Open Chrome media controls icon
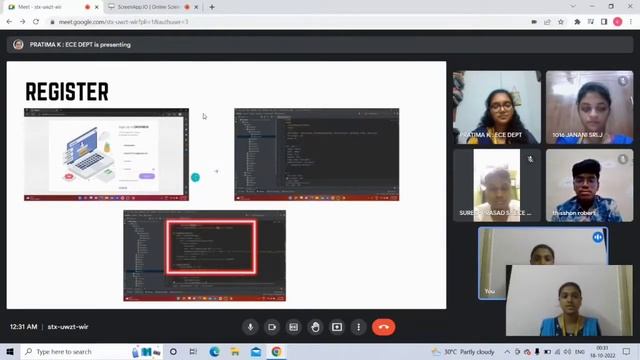 click(x=591, y=22)
